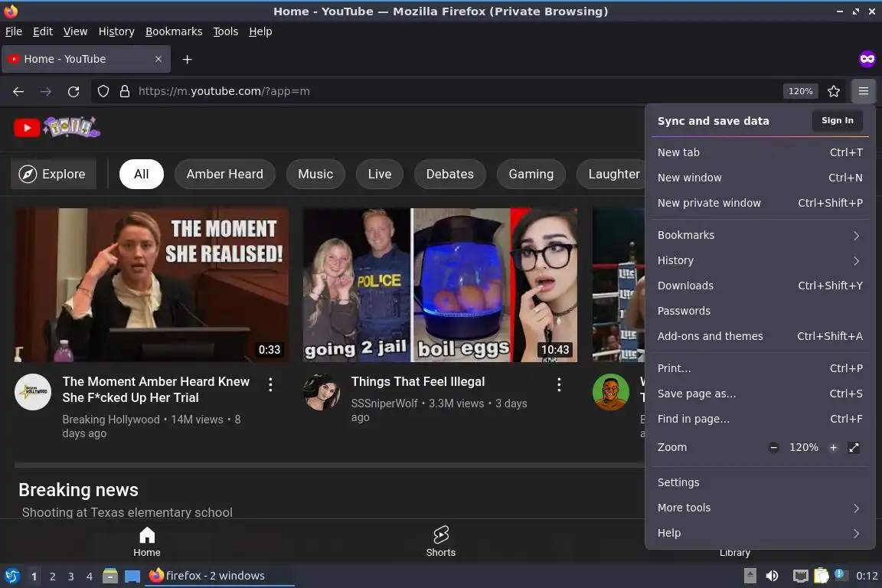Open the Edit menu in menu bar
This screenshot has width=882, height=588.
(43, 31)
